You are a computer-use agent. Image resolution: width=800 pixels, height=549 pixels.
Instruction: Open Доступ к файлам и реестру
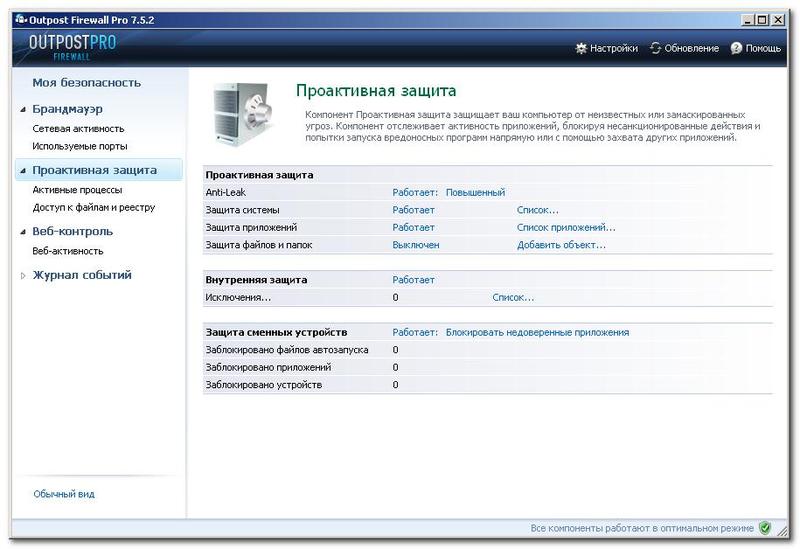click(x=93, y=208)
